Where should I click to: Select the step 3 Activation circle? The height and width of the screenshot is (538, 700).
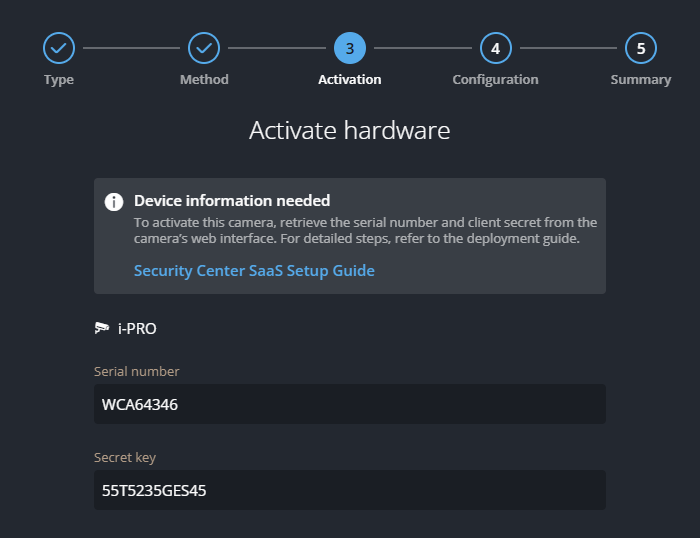(x=349, y=47)
